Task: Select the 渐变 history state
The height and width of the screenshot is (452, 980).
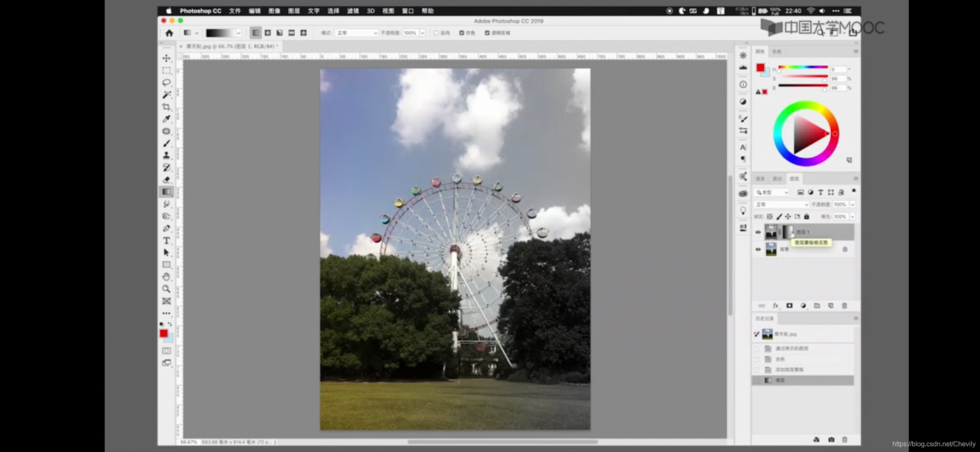Action: (803, 380)
